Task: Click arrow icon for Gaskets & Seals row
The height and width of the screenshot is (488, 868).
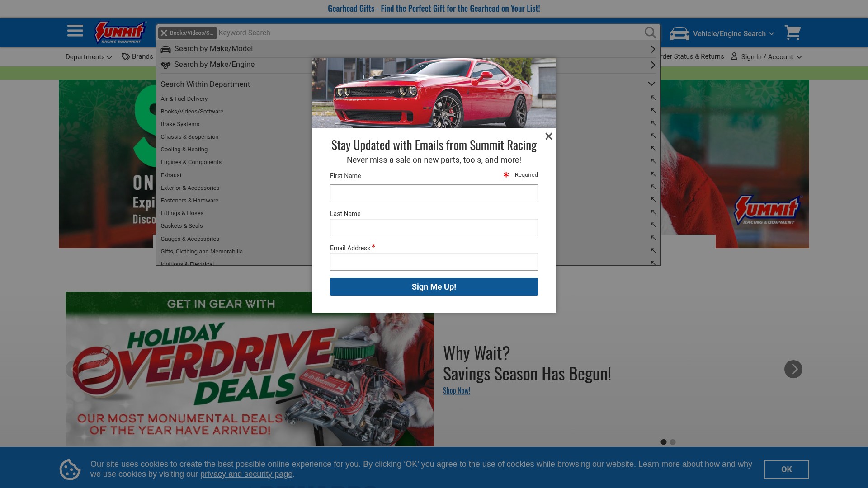Action: pos(653,225)
